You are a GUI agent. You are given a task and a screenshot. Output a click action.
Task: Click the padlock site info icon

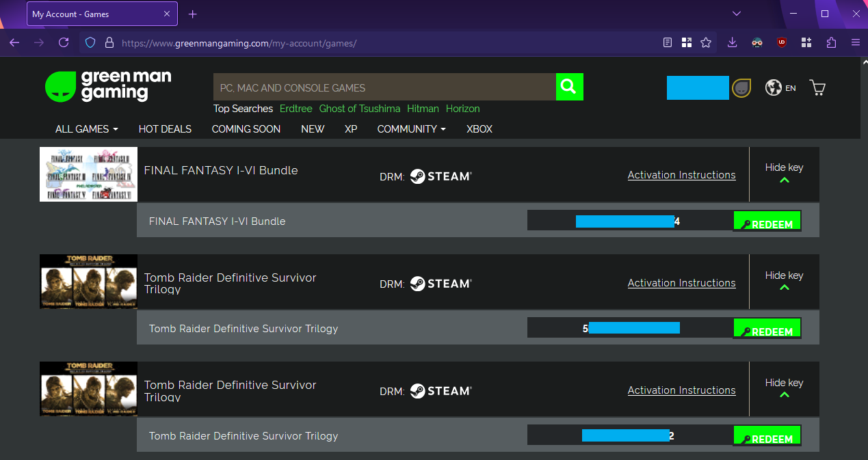109,42
